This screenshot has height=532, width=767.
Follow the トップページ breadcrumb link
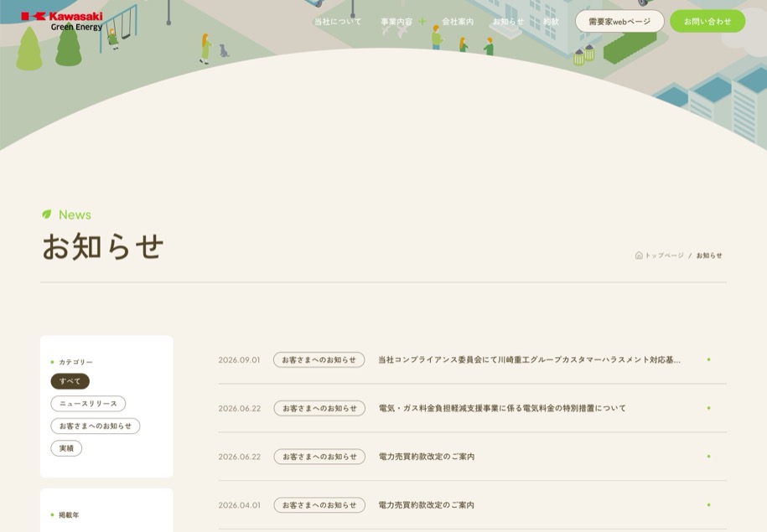coord(664,256)
